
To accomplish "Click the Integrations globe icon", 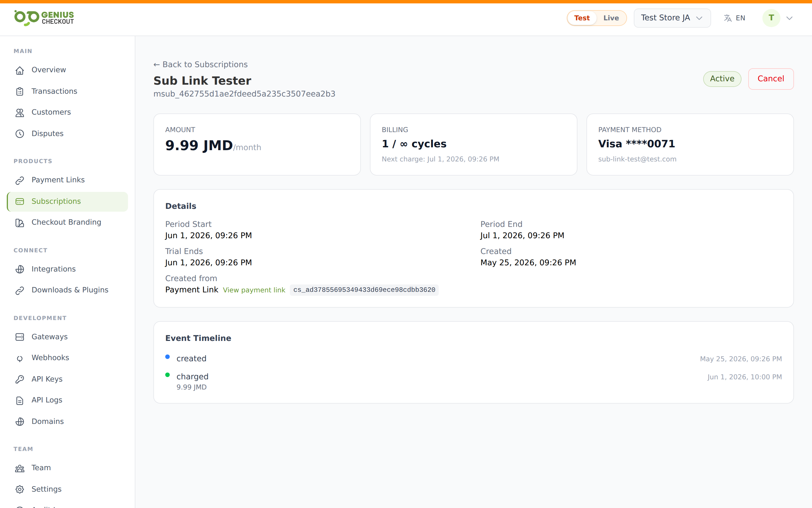I will point(20,269).
